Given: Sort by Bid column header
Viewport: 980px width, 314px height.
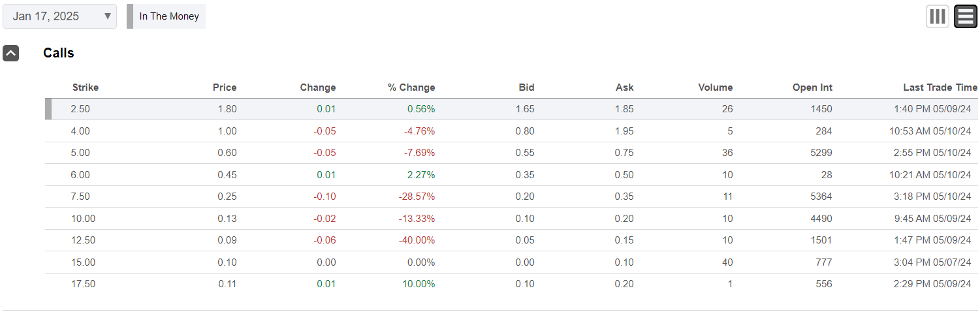Looking at the screenshot, I should click(526, 87).
